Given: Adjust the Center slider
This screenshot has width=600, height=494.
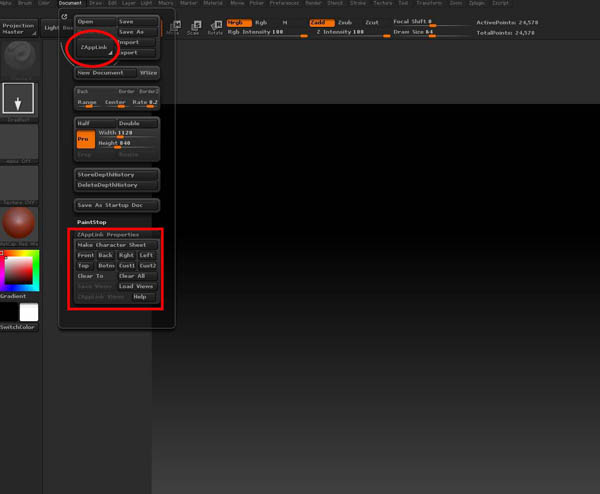Looking at the screenshot, I should click(115, 103).
